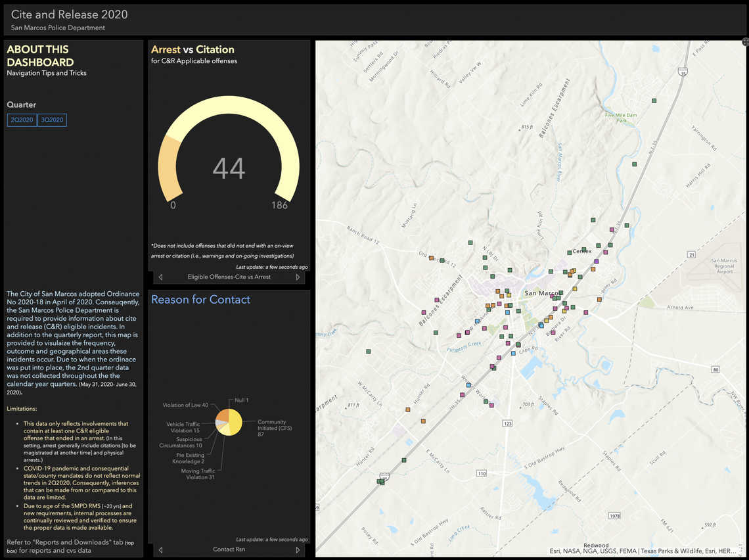749x560 pixels.
Task: Select Violation of Law orange pie slice
Action: (x=223, y=415)
